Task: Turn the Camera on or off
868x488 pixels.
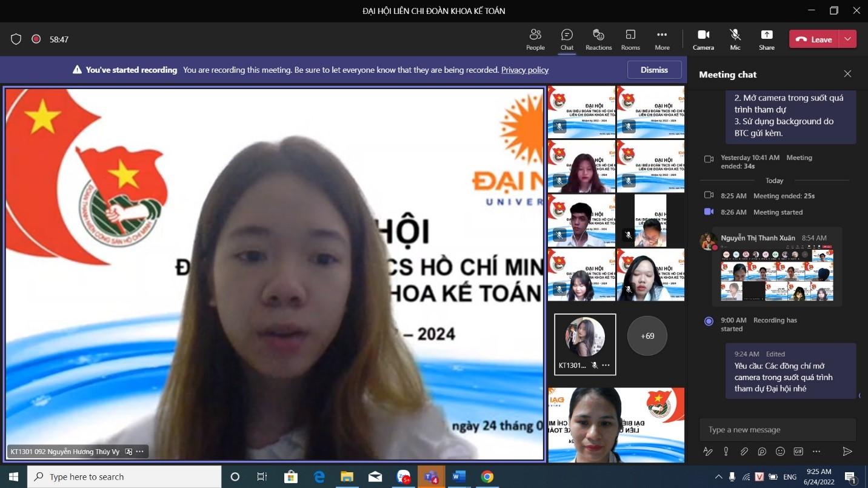Action: click(703, 39)
